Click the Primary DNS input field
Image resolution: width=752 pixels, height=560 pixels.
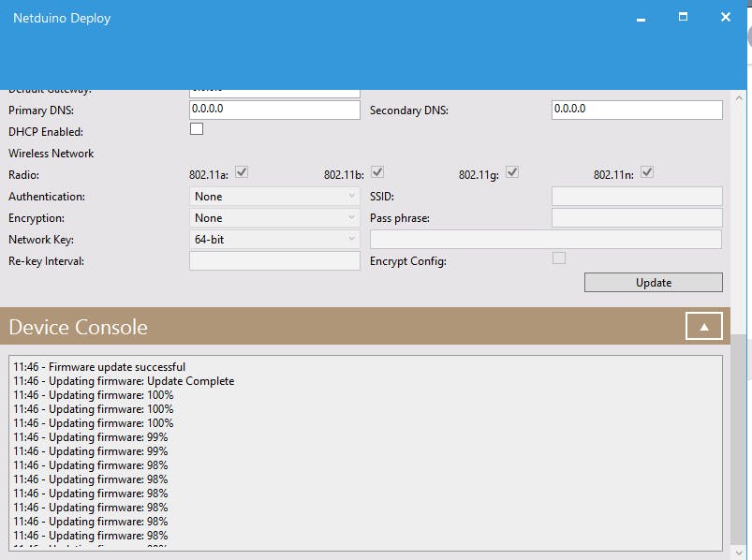pyautogui.click(x=272, y=110)
